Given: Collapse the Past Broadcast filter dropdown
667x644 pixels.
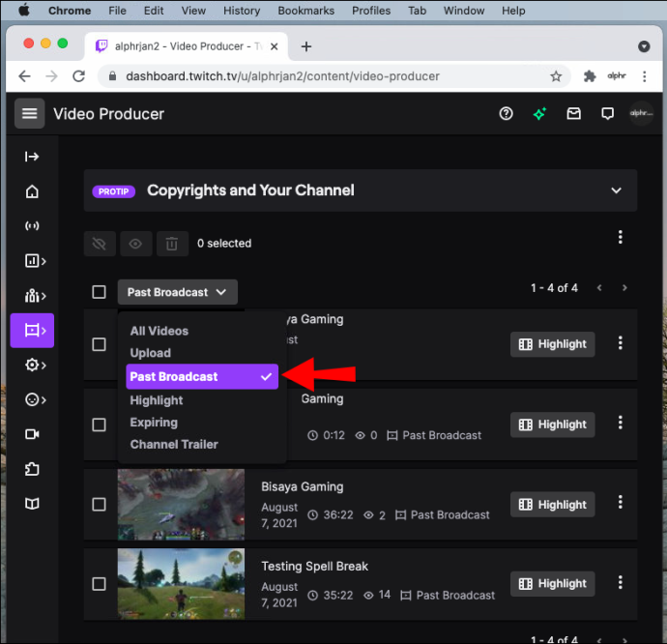Looking at the screenshot, I should pos(178,292).
